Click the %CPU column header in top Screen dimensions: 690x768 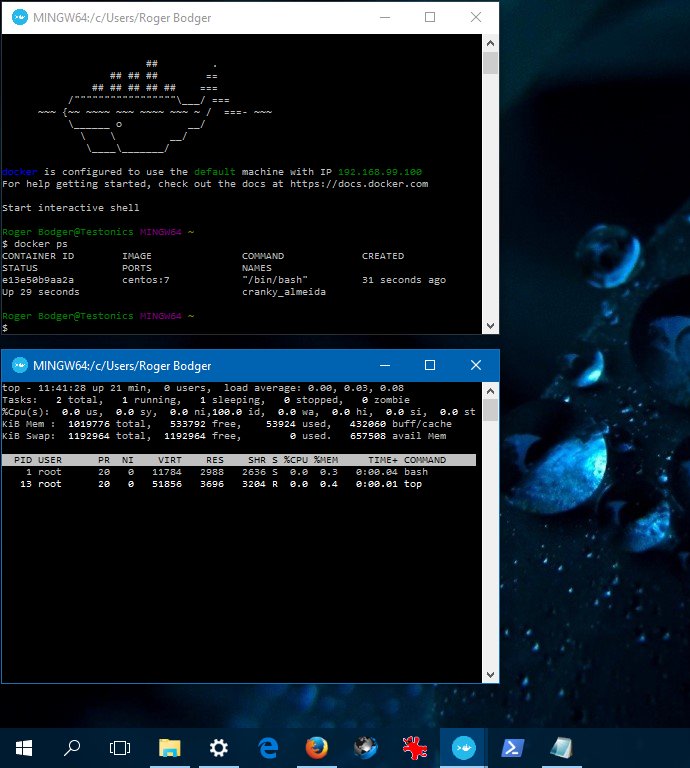pyautogui.click(x=296, y=460)
